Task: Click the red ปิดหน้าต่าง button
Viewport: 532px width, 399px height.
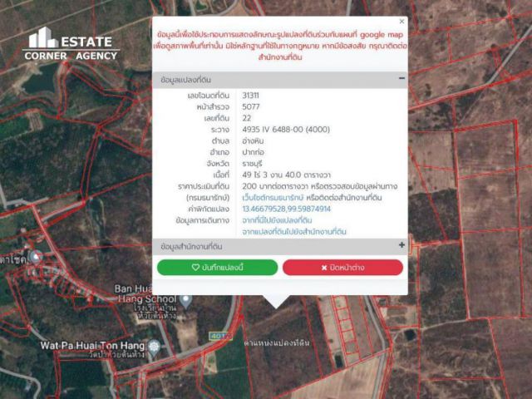Action: 342,268
